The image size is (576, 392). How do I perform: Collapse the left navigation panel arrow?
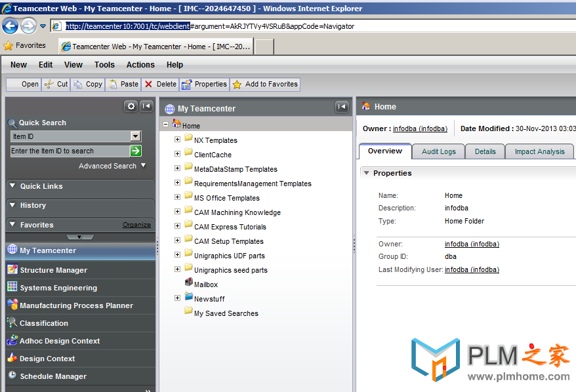point(146,106)
